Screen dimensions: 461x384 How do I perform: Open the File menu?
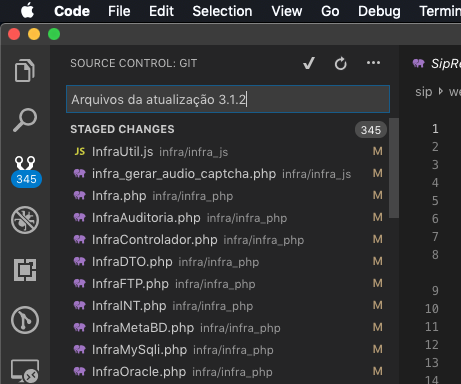119,11
